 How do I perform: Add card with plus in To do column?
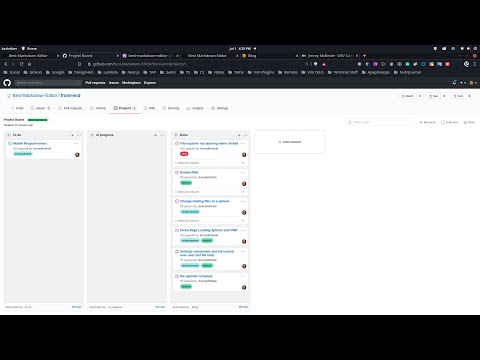pyautogui.click(x=72, y=135)
